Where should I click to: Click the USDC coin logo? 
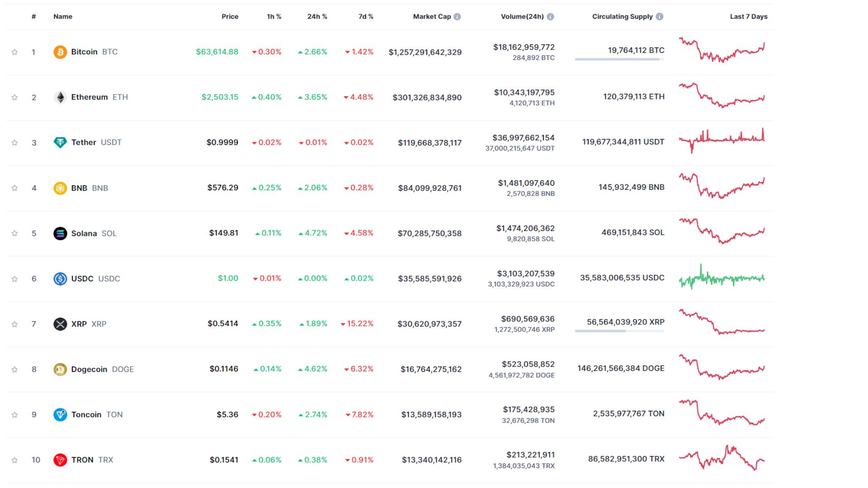pos(60,278)
